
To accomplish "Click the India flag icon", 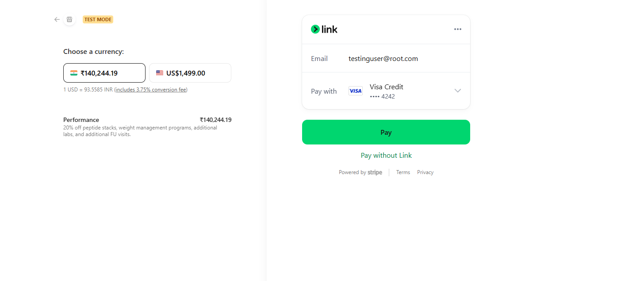I will 74,73.
